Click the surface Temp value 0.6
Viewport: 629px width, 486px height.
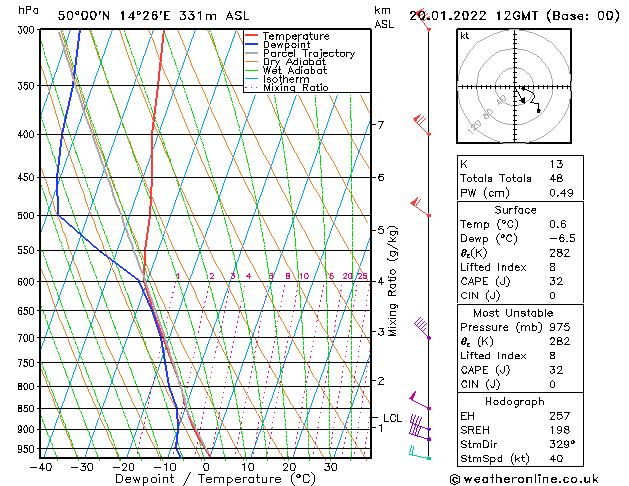click(x=558, y=224)
